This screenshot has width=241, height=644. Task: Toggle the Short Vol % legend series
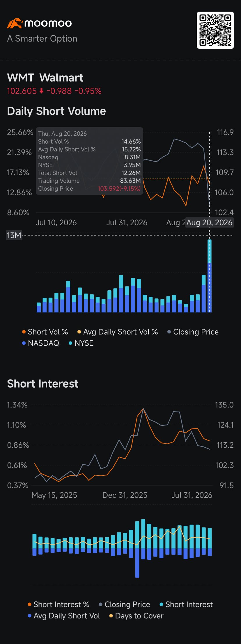[45, 332]
